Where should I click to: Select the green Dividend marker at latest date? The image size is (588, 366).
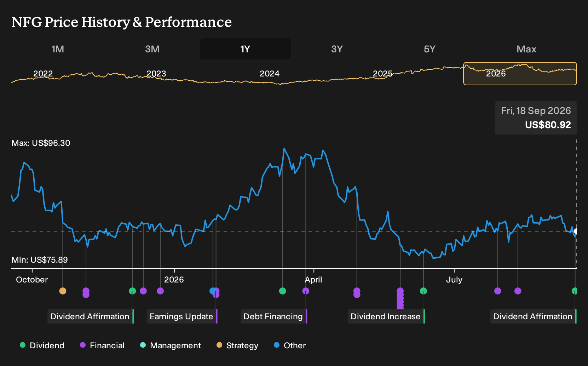click(x=574, y=291)
